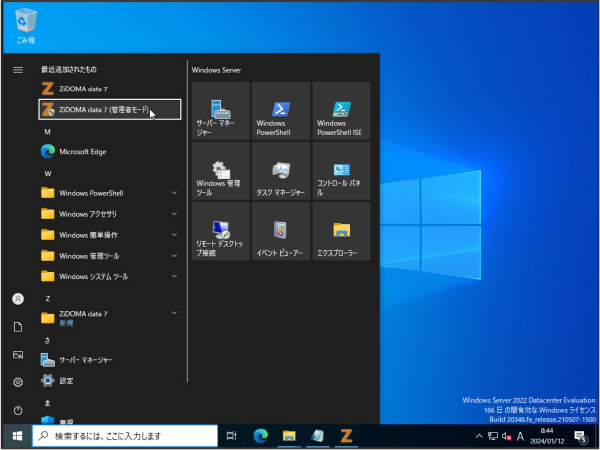Open Task View on the taskbar
The width and height of the screenshot is (600, 450).
click(232, 436)
